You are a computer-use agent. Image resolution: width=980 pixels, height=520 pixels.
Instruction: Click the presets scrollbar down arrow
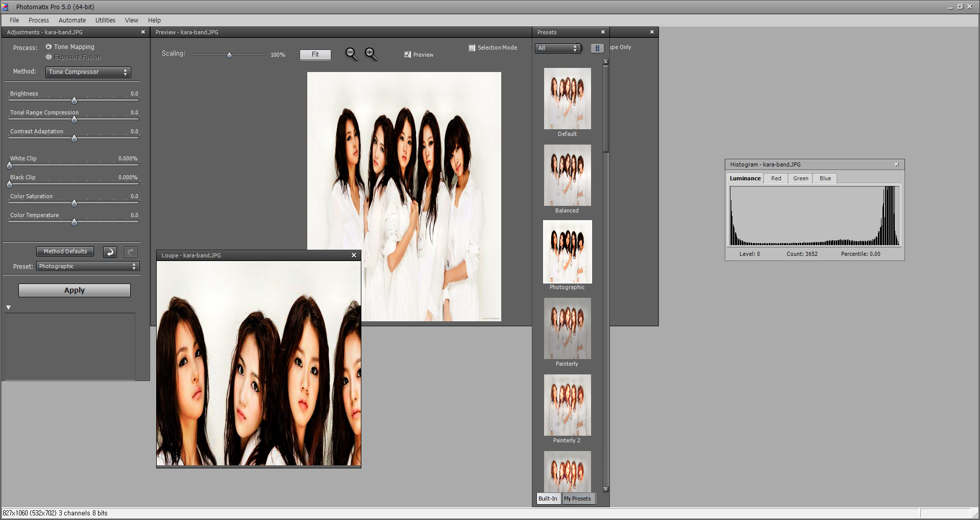(x=606, y=489)
